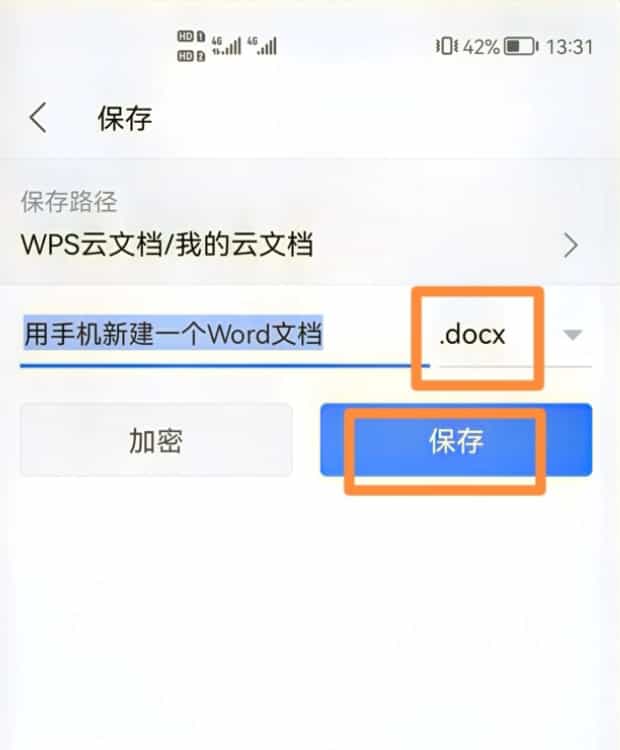The width and height of the screenshot is (620, 750).
Task: Click the 加密 encrypt button
Action: click(x=156, y=440)
